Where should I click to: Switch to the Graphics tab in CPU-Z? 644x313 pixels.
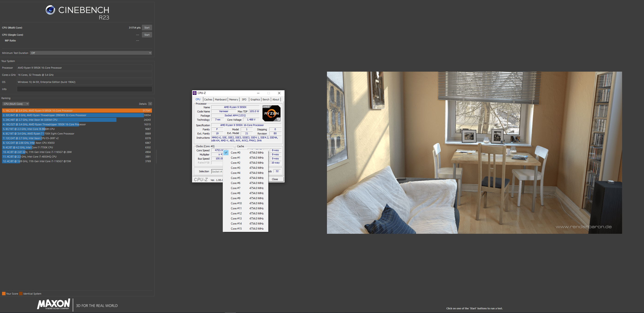coord(255,99)
